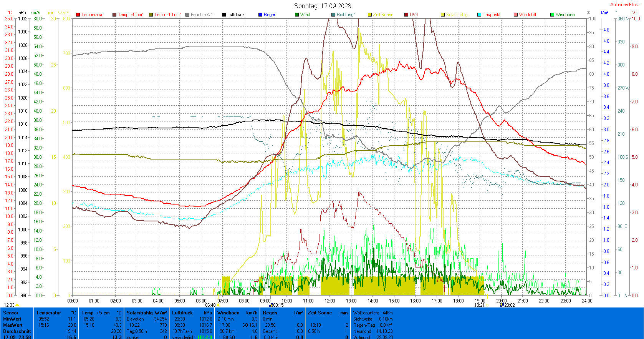Click the Wind legend label
Image resolution: width=644 pixels, height=339 pixels.
(305, 15)
